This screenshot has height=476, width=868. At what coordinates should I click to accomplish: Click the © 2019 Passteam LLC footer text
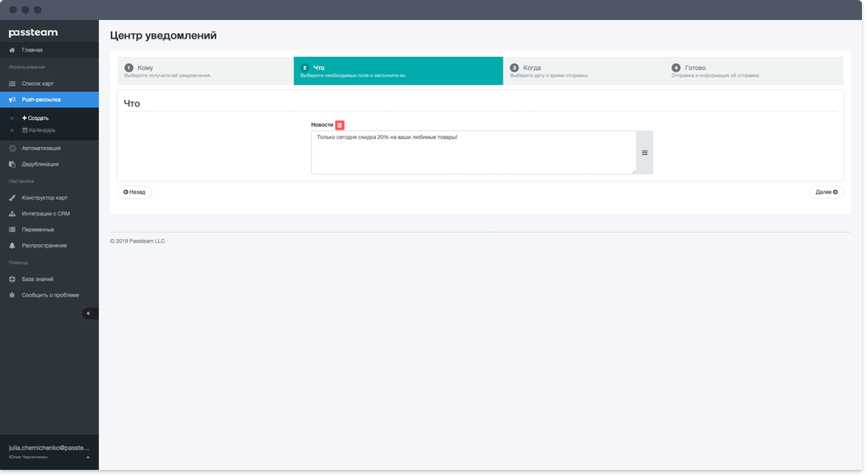coord(137,241)
